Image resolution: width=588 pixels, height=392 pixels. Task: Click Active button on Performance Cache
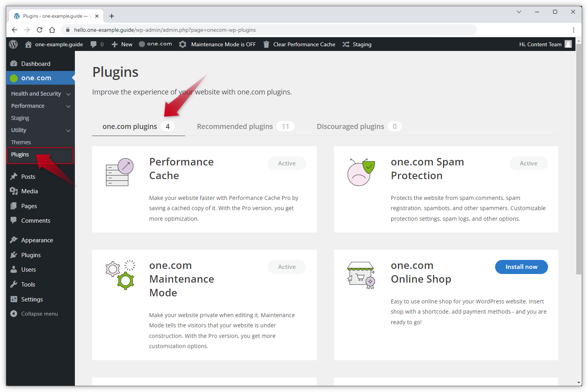(x=287, y=163)
